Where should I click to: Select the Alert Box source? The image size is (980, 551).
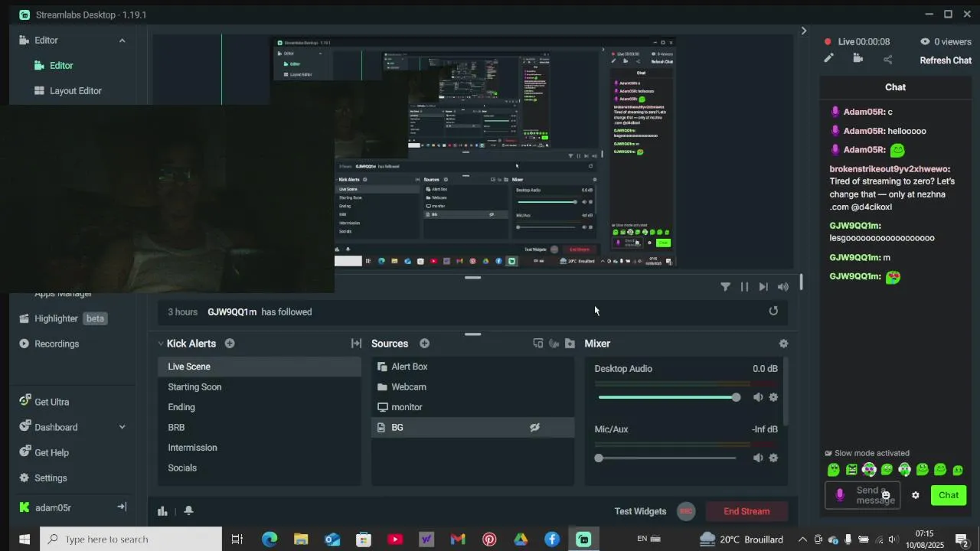click(x=472, y=367)
